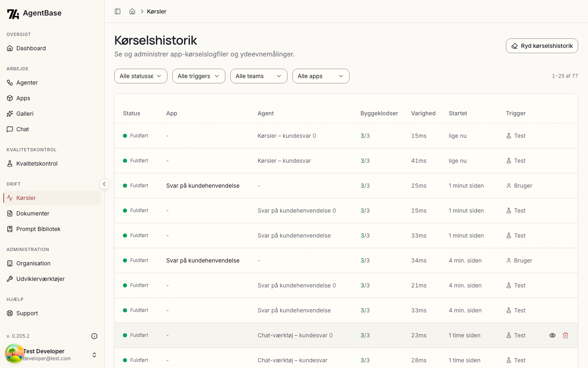Screen dimensions: 588x368
Task: Click the Test Developer avatar
Action: pyautogui.click(x=14, y=354)
